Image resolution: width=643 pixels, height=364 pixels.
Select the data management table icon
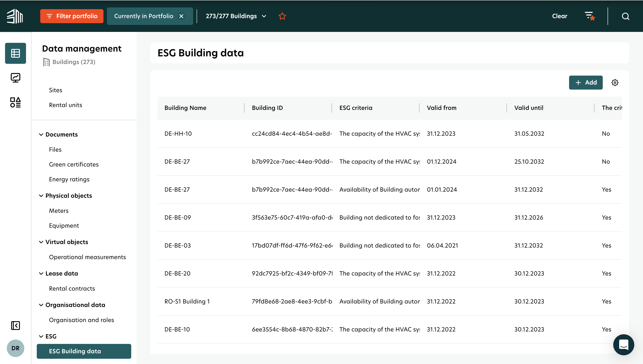(x=16, y=53)
